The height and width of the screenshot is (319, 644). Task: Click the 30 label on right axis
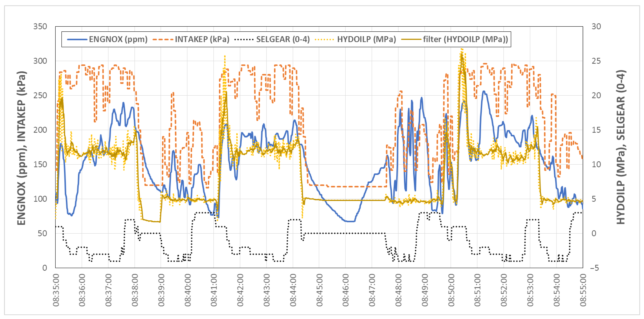point(596,26)
